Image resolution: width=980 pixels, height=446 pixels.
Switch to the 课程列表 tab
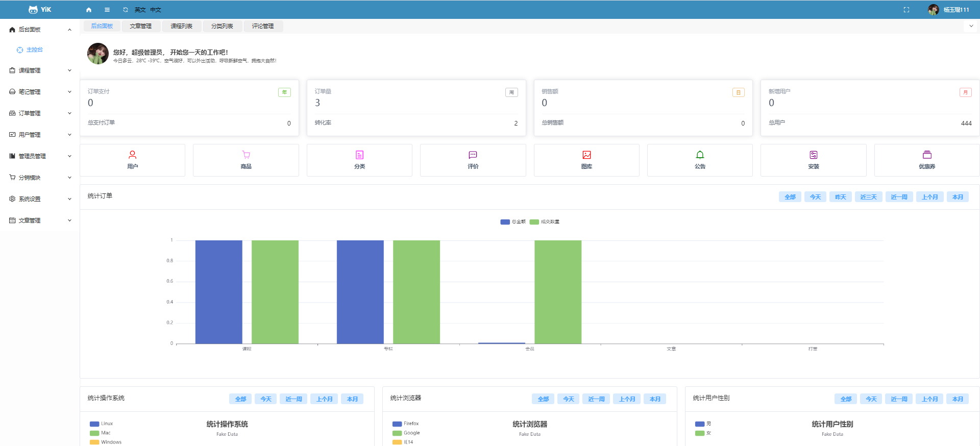181,26
